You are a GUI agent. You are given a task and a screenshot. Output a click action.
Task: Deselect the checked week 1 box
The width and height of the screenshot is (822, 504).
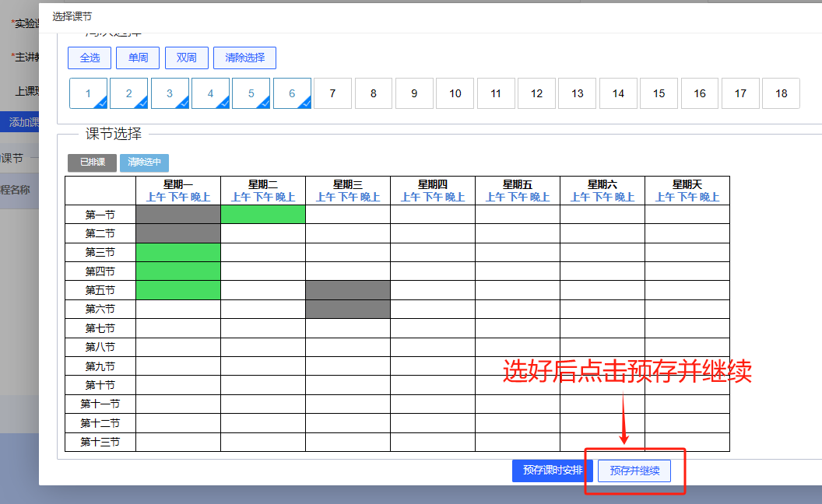click(x=88, y=93)
